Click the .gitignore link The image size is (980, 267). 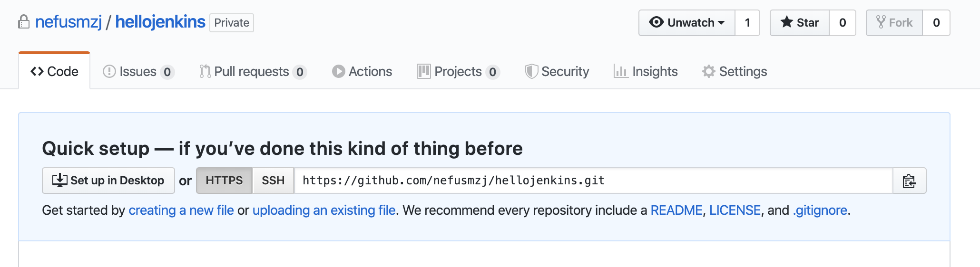[820, 210]
